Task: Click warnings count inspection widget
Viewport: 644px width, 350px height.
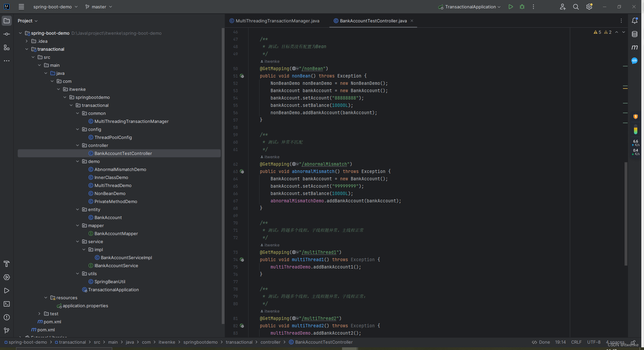Action: click(x=602, y=32)
